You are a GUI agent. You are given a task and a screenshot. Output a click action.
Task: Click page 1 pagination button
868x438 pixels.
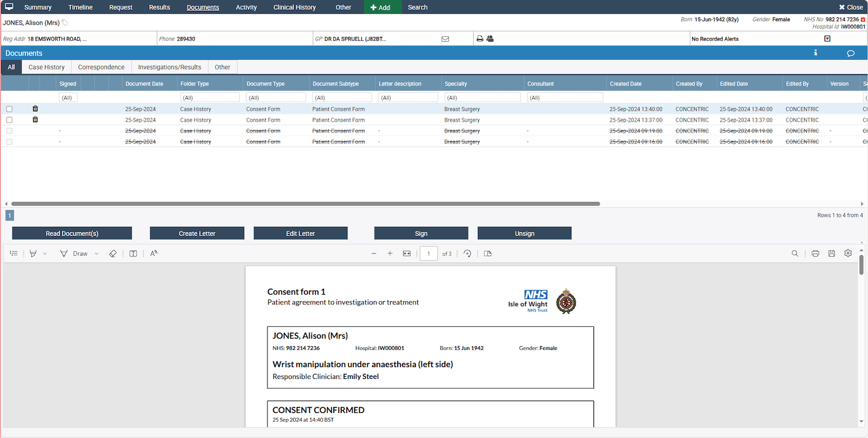(10, 215)
